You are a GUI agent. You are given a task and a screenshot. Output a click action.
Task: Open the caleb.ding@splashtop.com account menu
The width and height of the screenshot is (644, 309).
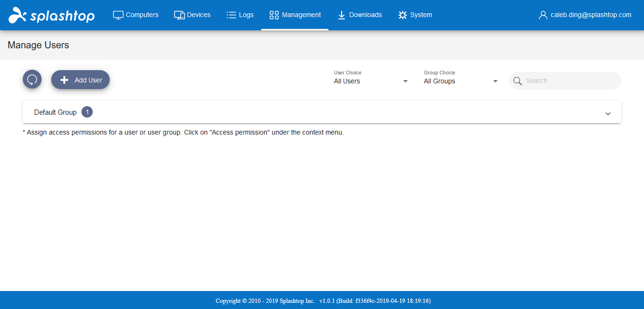point(585,15)
